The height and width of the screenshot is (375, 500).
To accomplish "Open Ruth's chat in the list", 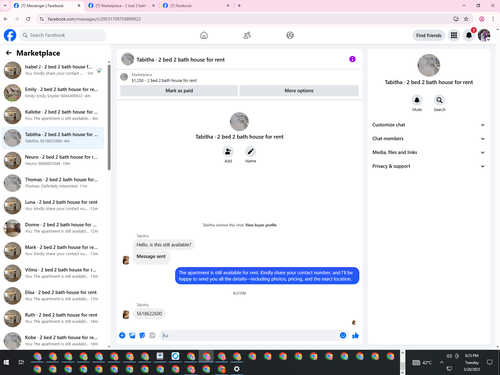I will click(x=53, y=318).
